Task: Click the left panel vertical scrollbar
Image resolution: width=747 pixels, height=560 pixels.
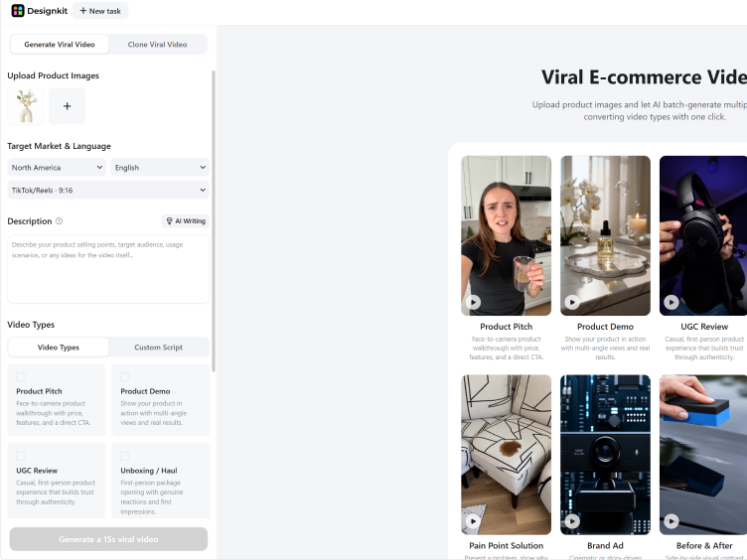Action: point(214,221)
